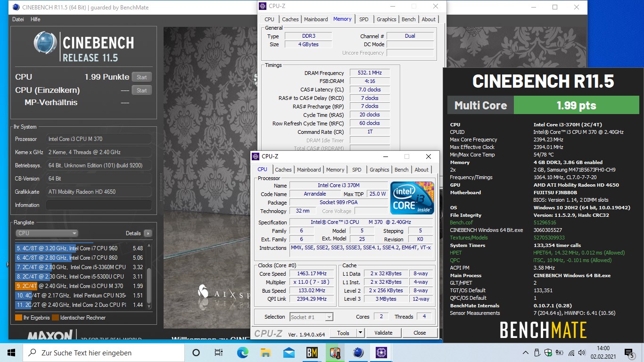Open Memory tab in front CPU-Z window
The image size is (644, 362).
coord(335,170)
